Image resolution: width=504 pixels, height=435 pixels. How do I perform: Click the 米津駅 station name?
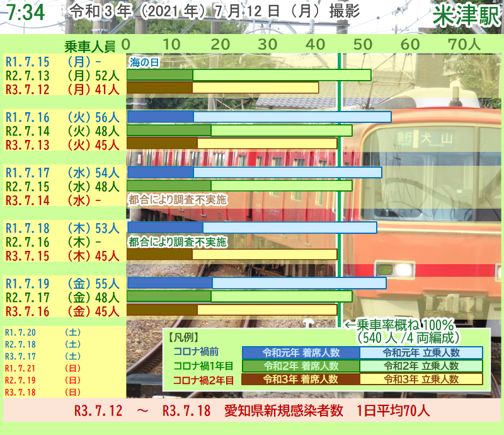(x=467, y=16)
